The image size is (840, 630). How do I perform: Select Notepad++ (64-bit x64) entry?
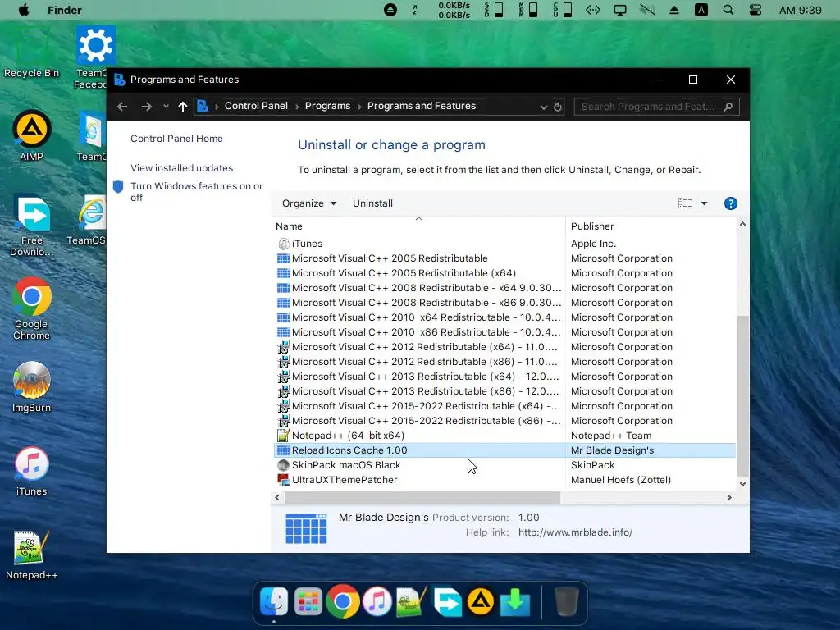point(504,436)
